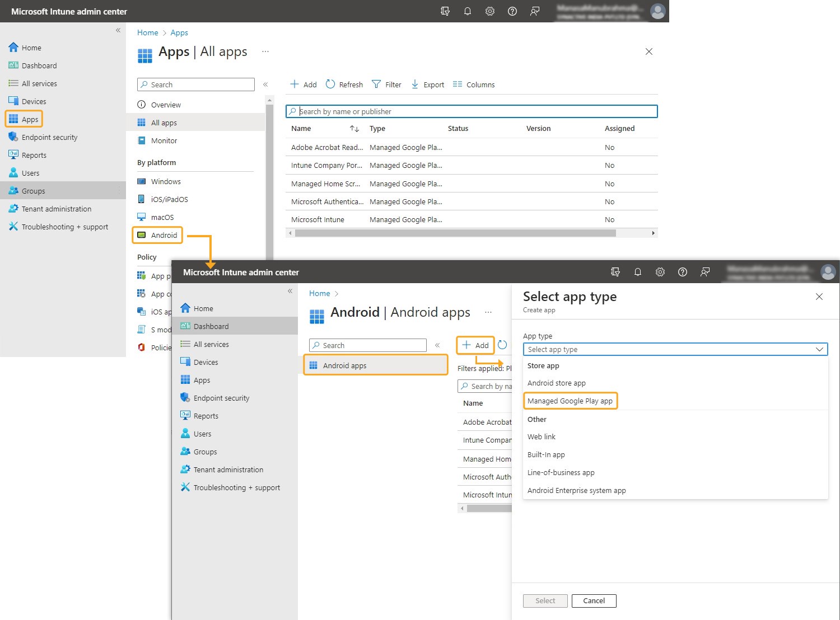
Task: Choose Managed Google Play app option
Action: pos(570,401)
